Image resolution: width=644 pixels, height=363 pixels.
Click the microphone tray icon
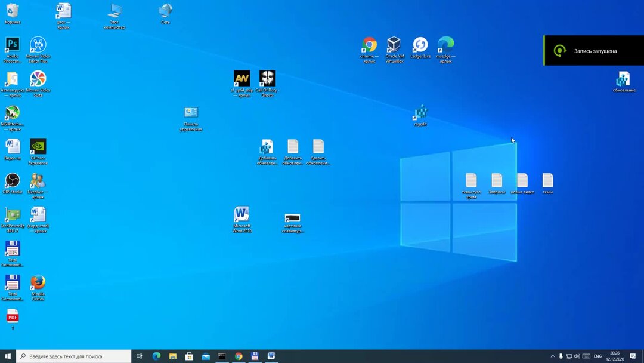561,356
